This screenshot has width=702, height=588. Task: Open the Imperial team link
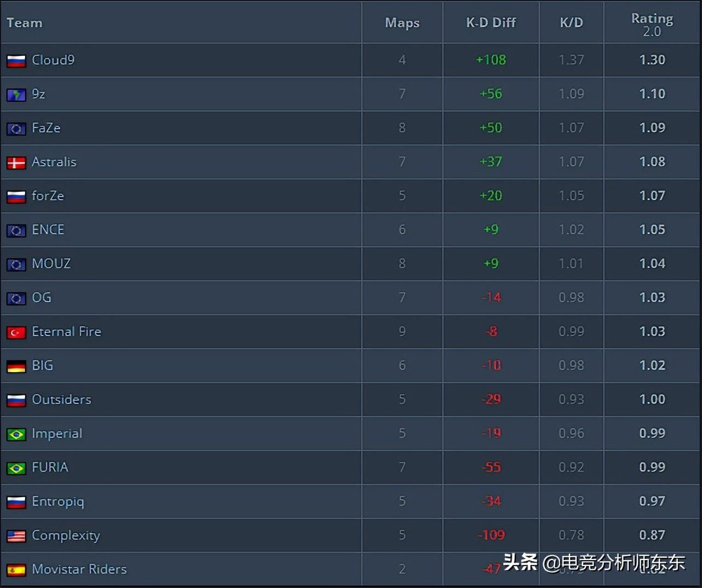tap(57, 433)
